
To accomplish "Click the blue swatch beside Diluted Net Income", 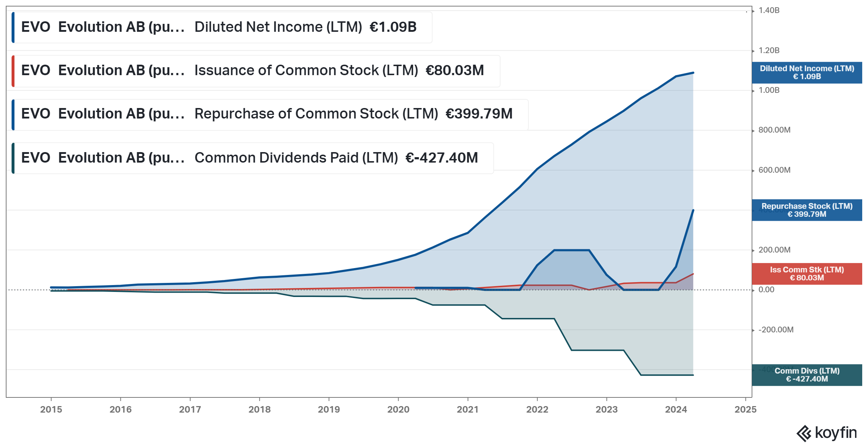I will (13, 27).
